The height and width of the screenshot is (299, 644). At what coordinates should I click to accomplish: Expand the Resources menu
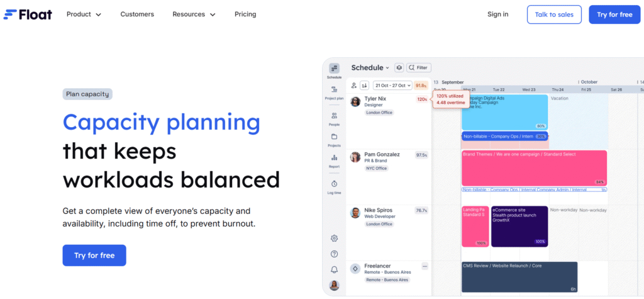(194, 14)
